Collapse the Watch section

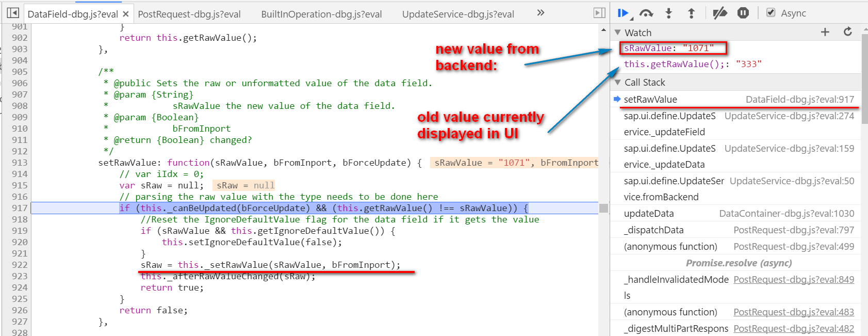click(x=618, y=33)
